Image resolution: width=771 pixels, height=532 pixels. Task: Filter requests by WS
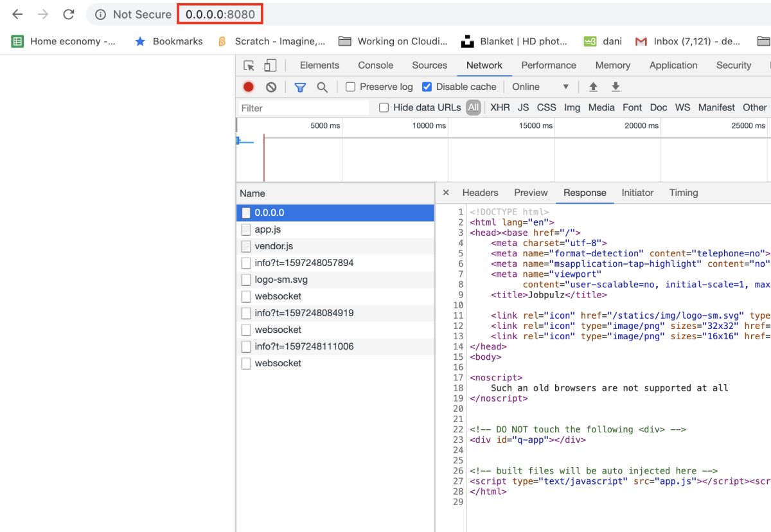click(x=682, y=107)
